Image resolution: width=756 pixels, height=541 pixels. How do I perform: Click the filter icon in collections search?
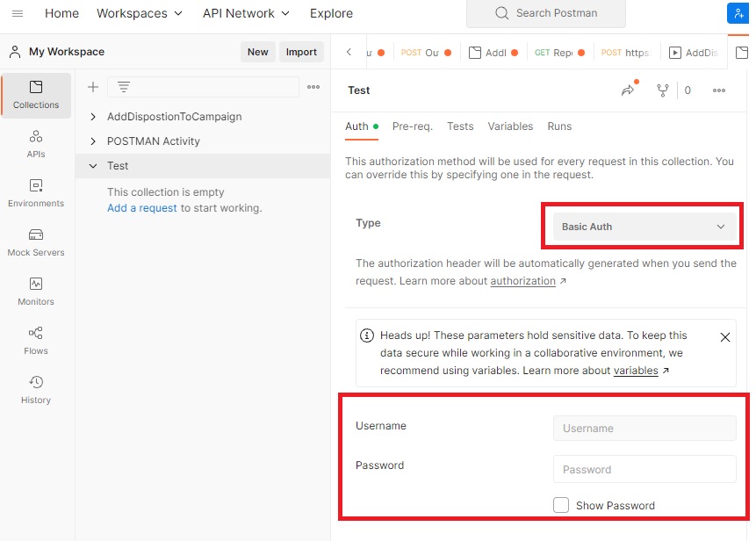pyautogui.click(x=124, y=87)
